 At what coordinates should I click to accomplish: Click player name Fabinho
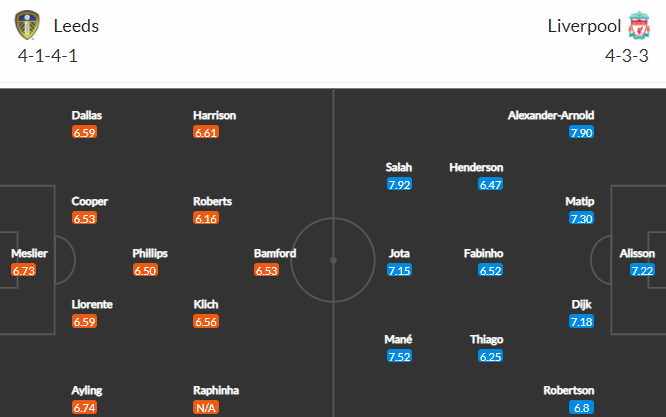[x=483, y=254]
